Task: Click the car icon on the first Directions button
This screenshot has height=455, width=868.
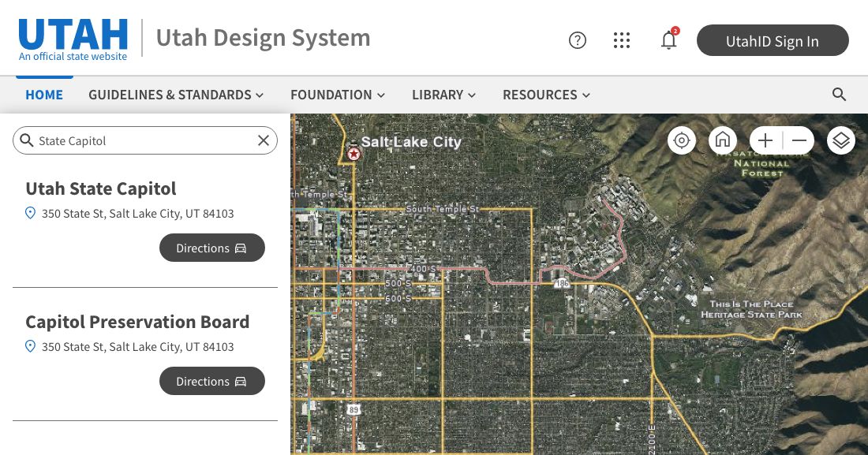Action: (x=241, y=248)
